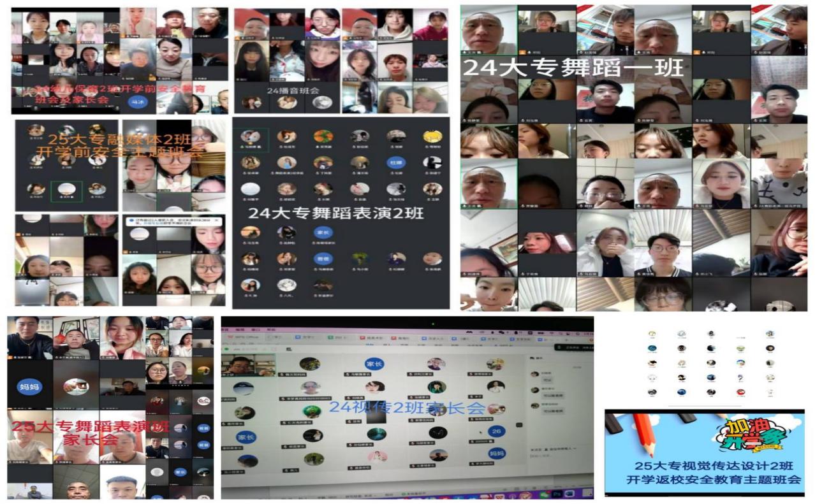Select host video tile in 24视传2班 meeting
Image resolution: width=815 pixels, height=504 pixels.
pos(248,366)
